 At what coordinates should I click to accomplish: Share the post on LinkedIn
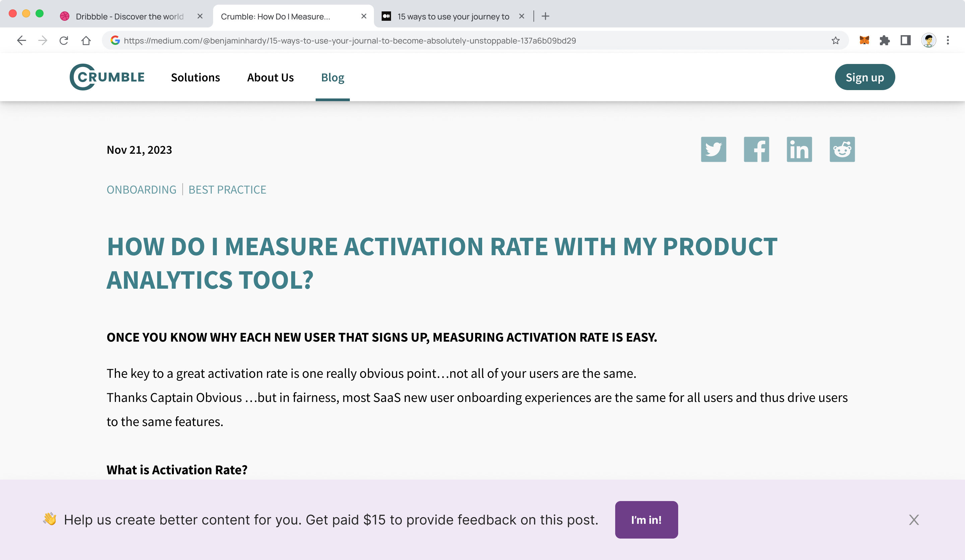pyautogui.click(x=799, y=149)
